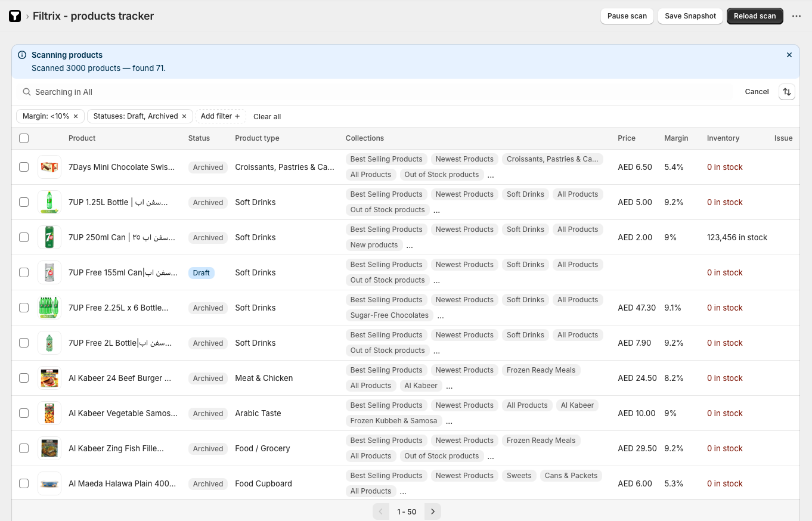Open 7UP Free 155ml Can thumbnail
812x521 pixels.
[49, 272]
